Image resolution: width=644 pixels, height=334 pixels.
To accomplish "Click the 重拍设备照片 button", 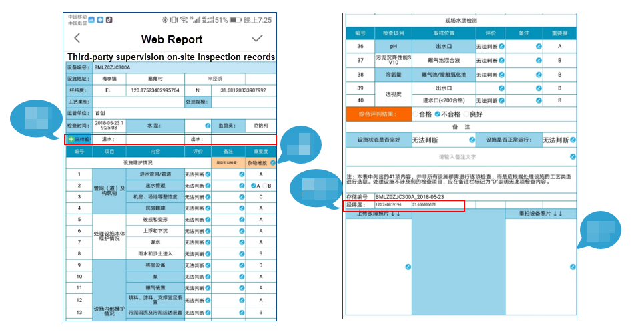I will click(541, 214).
